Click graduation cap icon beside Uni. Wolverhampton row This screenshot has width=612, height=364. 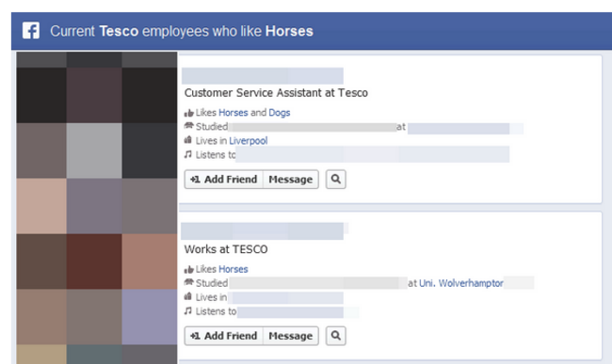pos(189,282)
